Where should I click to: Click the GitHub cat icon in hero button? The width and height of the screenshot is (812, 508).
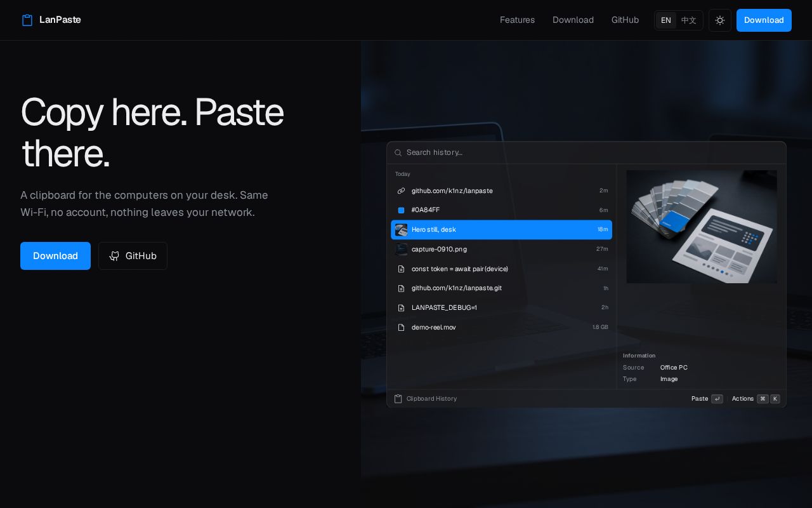114,256
